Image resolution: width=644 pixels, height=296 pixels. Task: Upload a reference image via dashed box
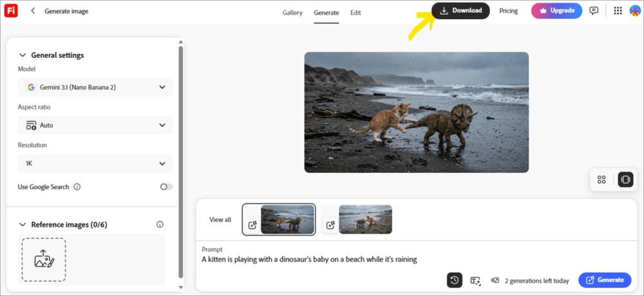(x=44, y=259)
